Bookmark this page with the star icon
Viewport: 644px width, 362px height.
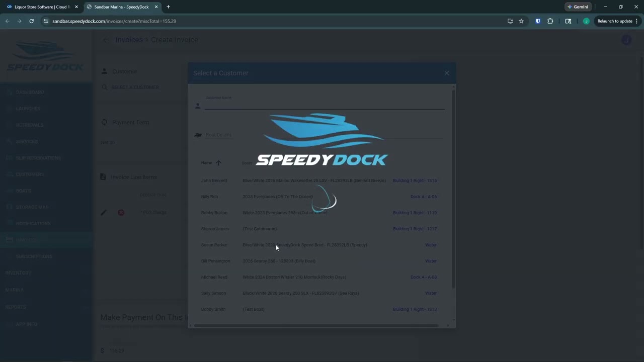coord(521,21)
